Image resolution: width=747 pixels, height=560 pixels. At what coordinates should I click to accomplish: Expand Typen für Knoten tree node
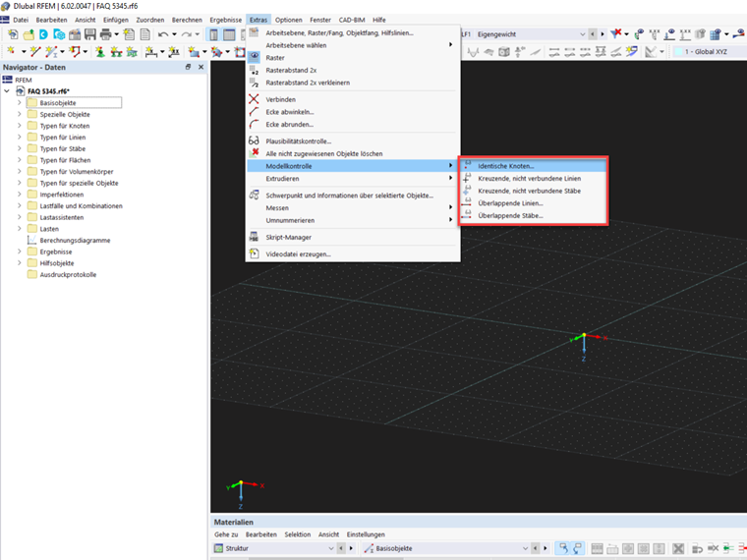pos(19,125)
